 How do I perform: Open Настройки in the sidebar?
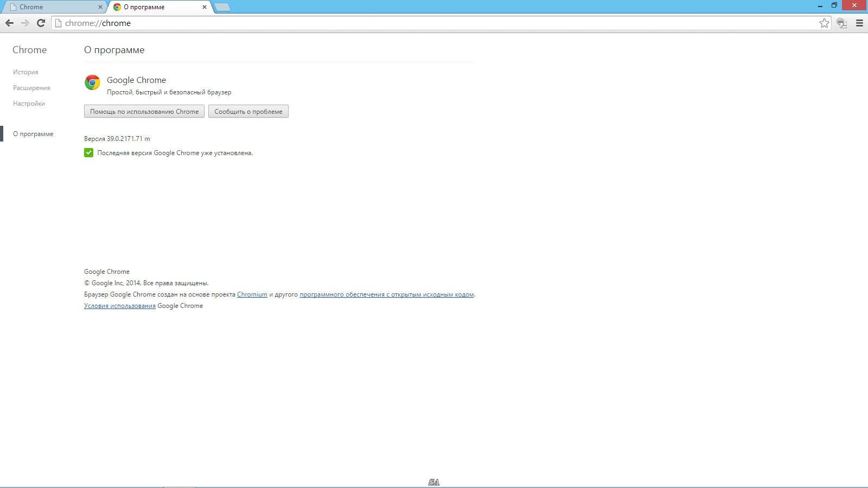29,104
